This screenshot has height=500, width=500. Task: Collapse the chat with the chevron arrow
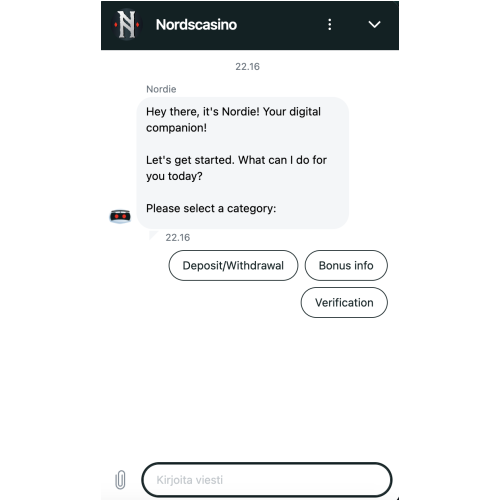[x=374, y=25]
